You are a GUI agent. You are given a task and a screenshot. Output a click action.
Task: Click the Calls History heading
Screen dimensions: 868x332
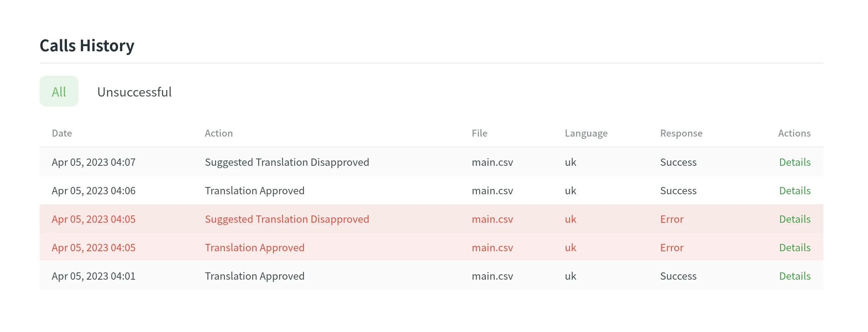point(87,45)
